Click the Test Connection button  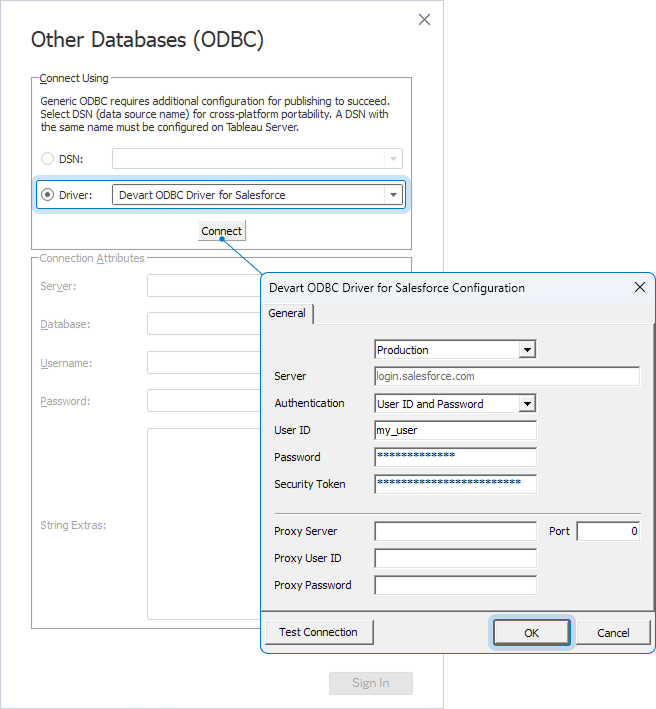coord(319,632)
